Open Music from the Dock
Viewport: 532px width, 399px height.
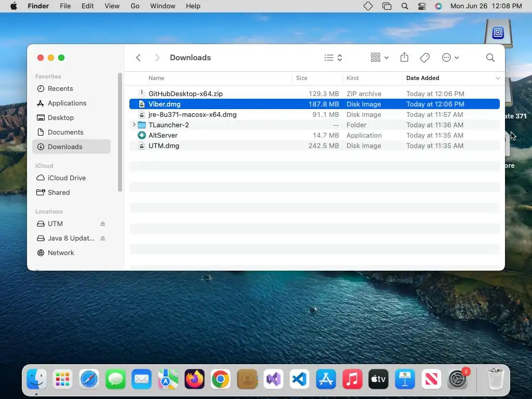352,379
